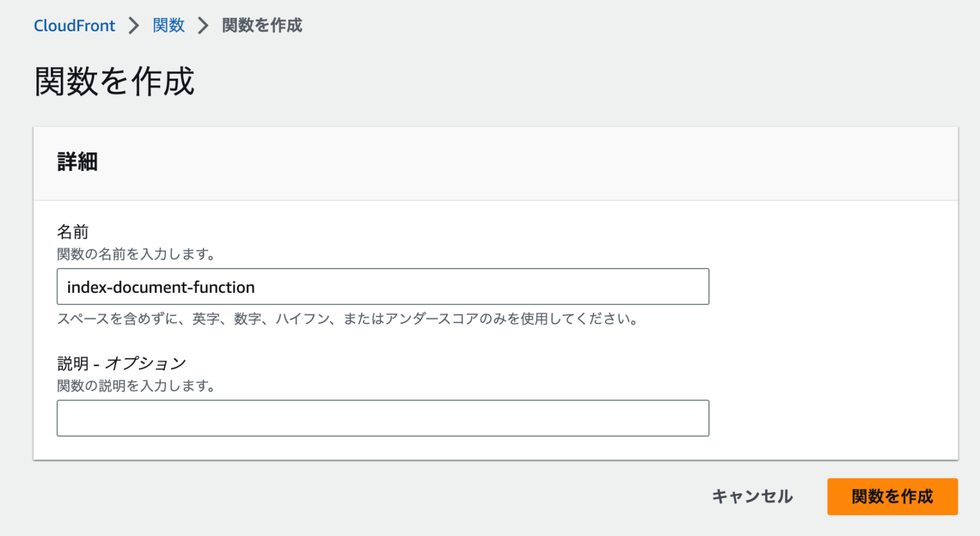Image resolution: width=980 pixels, height=536 pixels.
Task: Click the name field helper text about allowed characters
Action: [351, 319]
